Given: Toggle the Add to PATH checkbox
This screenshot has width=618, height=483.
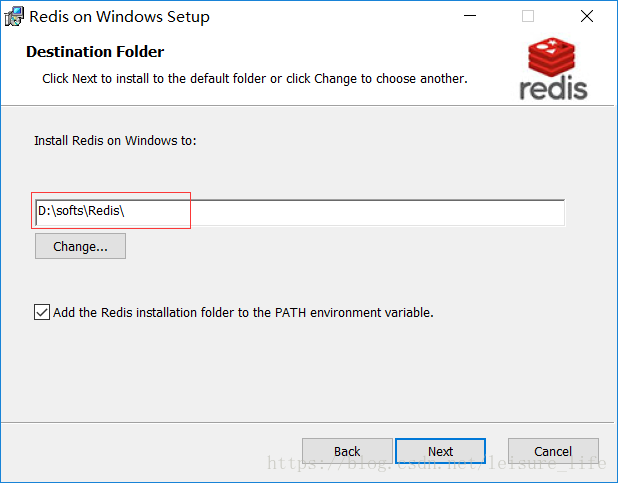Looking at the screenshot, I should pos(42,312).
